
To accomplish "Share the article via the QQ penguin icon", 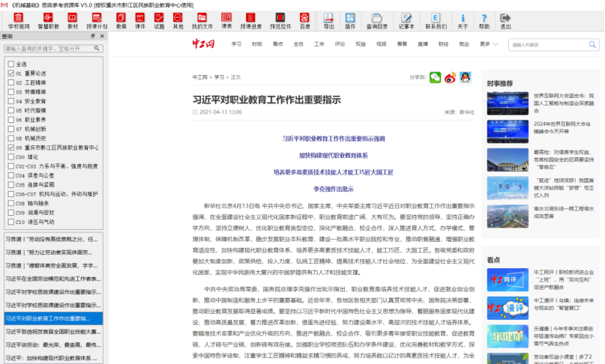I will click(466, 77).
